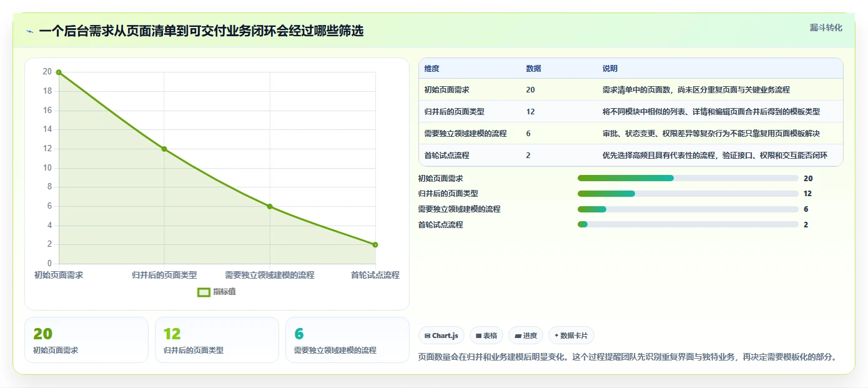
Task: Click the x-axis label 初始页面需求
Action: pos(59,275)
